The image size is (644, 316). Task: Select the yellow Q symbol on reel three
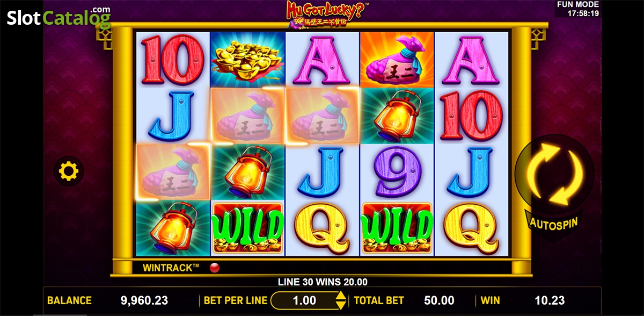click(322, 228)
